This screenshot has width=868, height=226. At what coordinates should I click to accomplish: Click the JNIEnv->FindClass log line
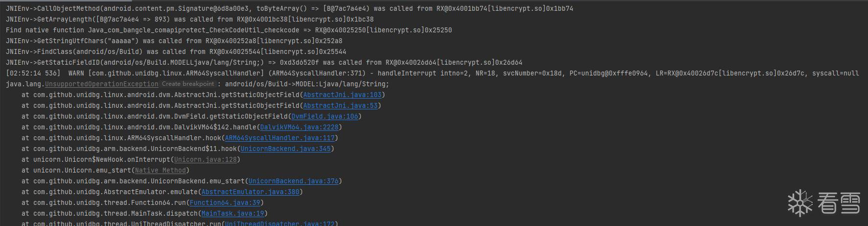point(176,52)
